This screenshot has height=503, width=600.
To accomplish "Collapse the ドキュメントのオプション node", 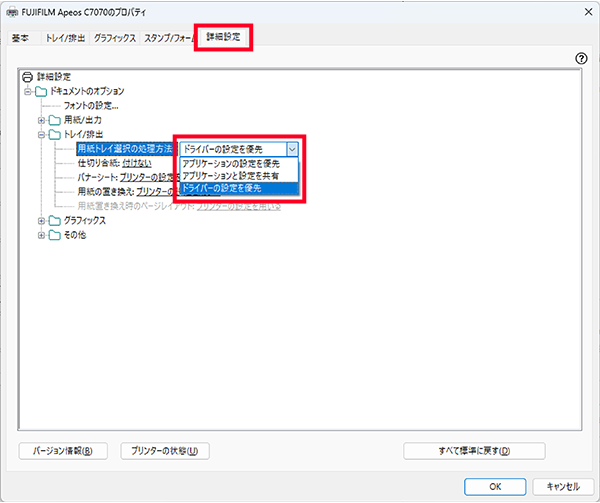I will coord(28,91).
